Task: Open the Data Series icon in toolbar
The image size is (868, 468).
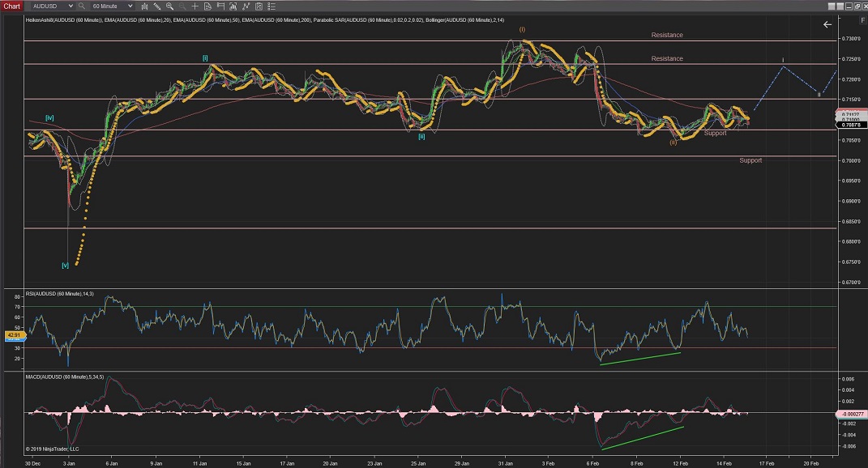Action: coord(233,6)
